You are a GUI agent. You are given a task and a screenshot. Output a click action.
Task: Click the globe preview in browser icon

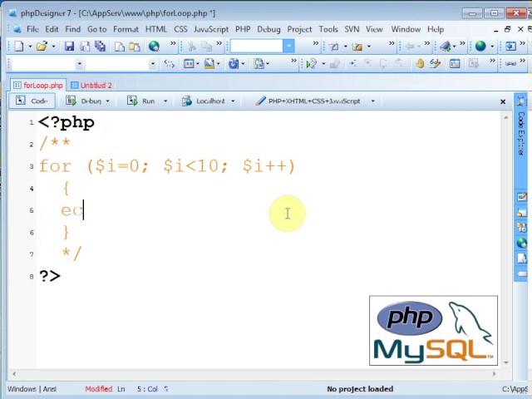(154, 46)
